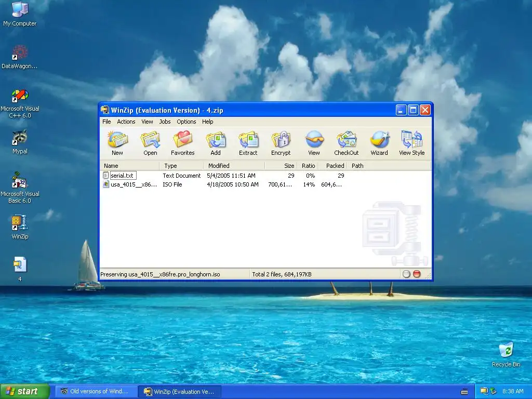
Task: Open the View menu in menu bar
Action: 147,122
